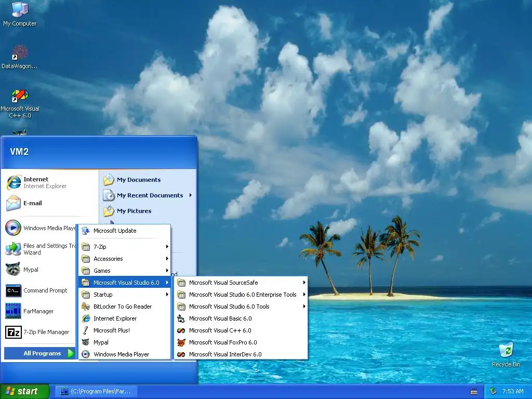This screenshot has width=532, height=399.
Task: Click the Microsoft Visual Studio 6.0 folder icon
Action: point(86,282)
